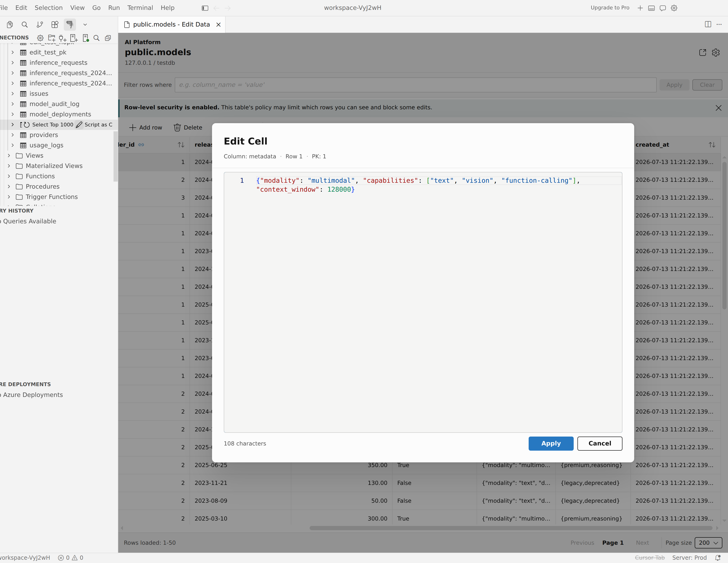
Task: Apply the Edit Cell changes
Action: coord(551,443)
